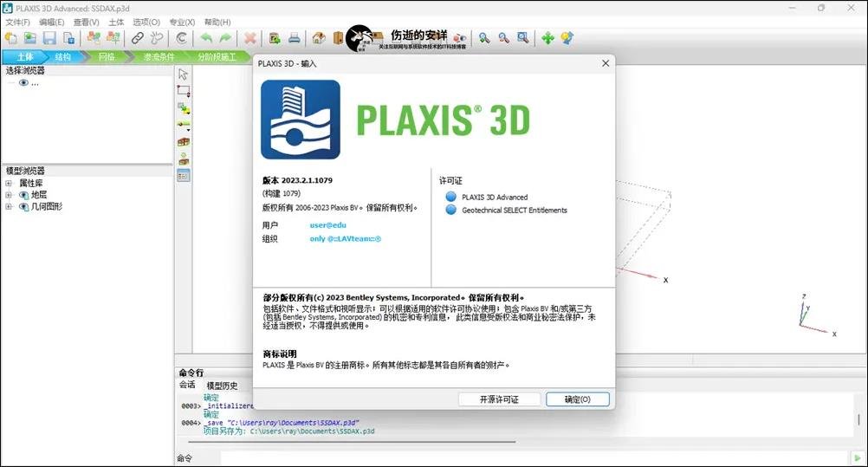Click the circular C toolbar icon
The height and width of the screenshot is (467, 868).
(181, 38)
